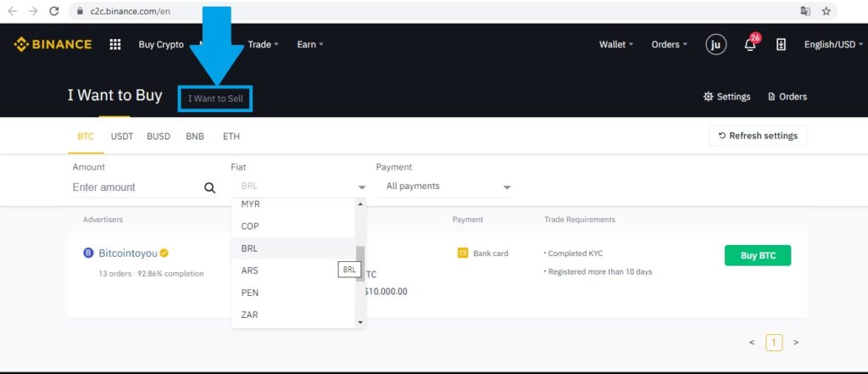Open the 'ju' account avatar
The height and width of the screenshot is (374, 868).
pyautogui.click(x=715, y=45)
